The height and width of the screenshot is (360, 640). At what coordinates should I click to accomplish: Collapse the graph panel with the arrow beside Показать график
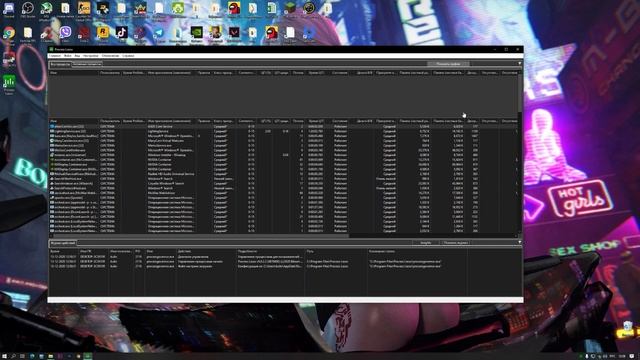tap(519, 64)
